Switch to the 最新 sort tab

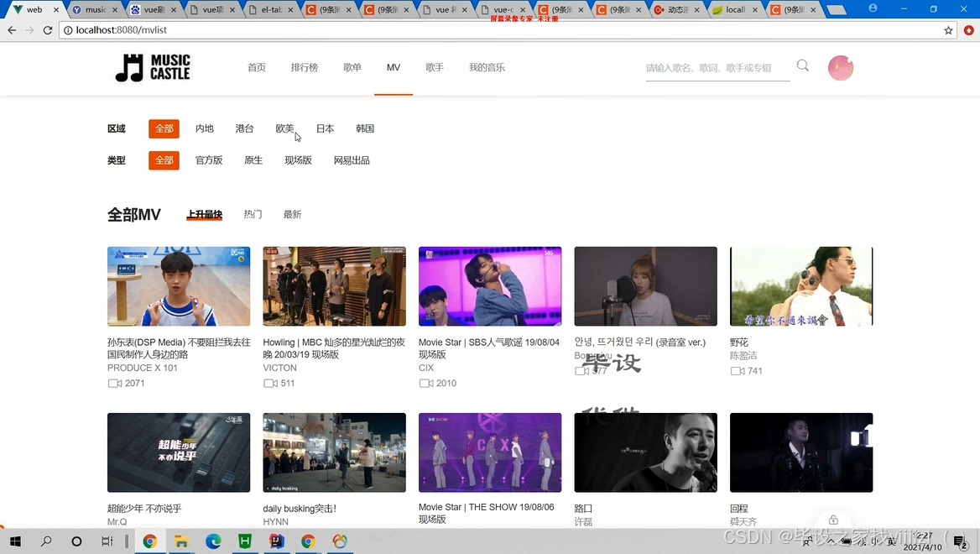click(292, 215)
